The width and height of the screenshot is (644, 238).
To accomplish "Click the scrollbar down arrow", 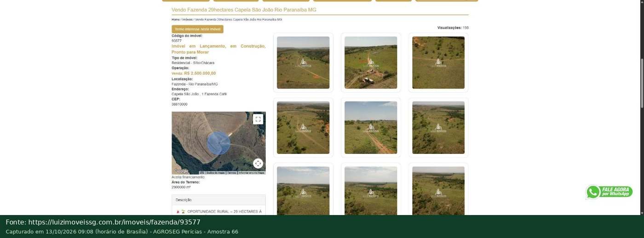I will pyautogui.click(x=642, y=212).
